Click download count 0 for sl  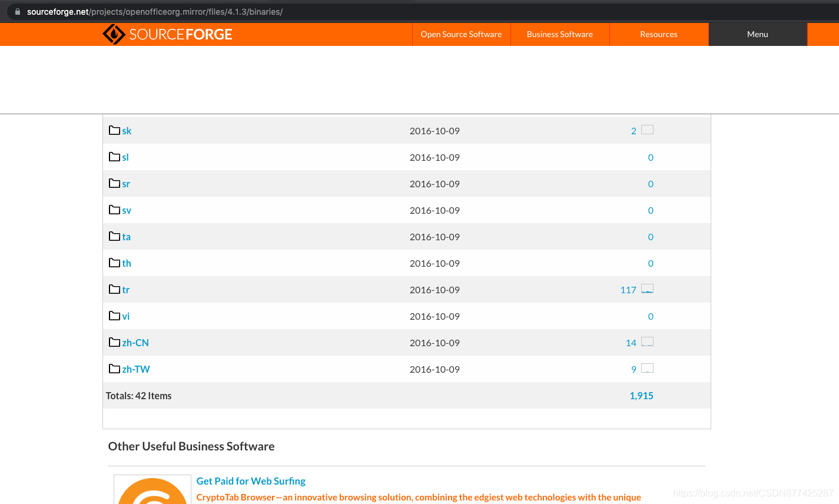coord(651,157)
